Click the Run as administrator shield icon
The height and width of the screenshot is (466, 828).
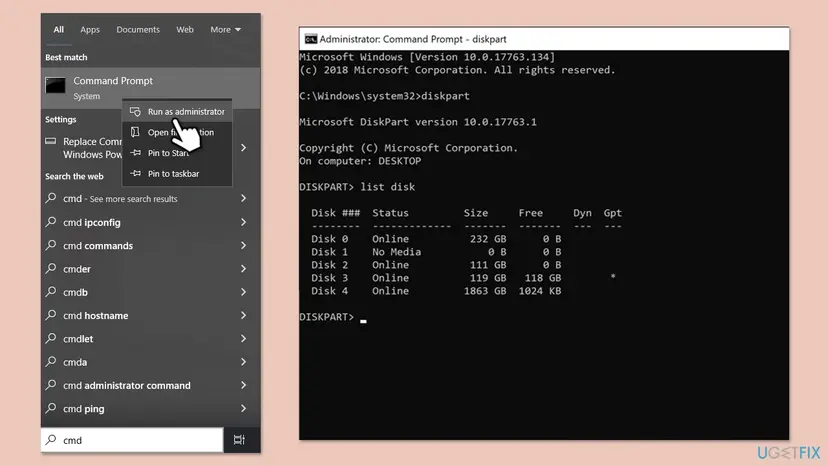click(136, 111)
